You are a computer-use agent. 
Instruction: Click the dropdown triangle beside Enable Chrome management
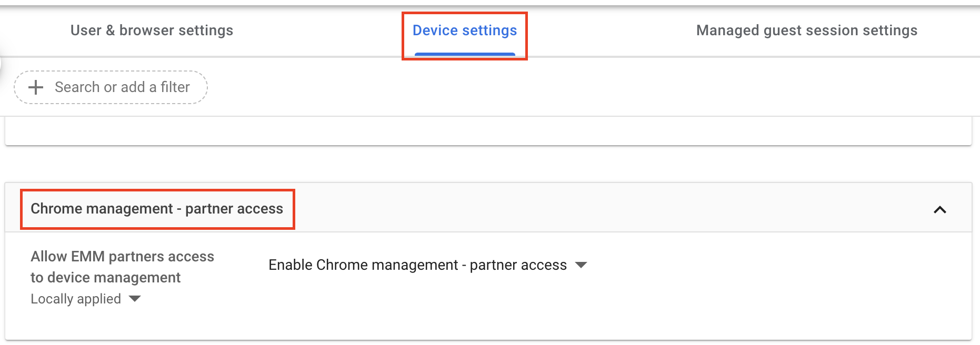coord(581,266)
